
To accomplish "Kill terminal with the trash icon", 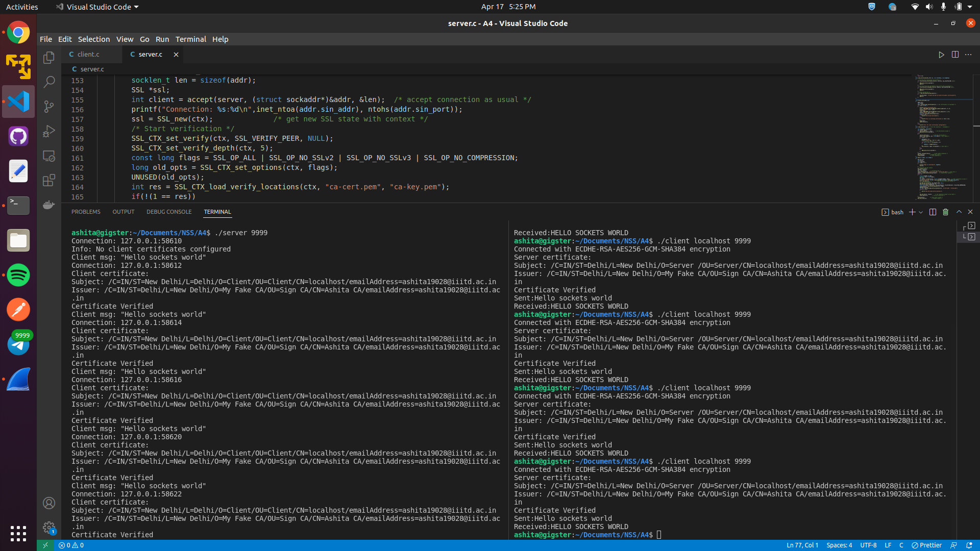I will [945, 212].
